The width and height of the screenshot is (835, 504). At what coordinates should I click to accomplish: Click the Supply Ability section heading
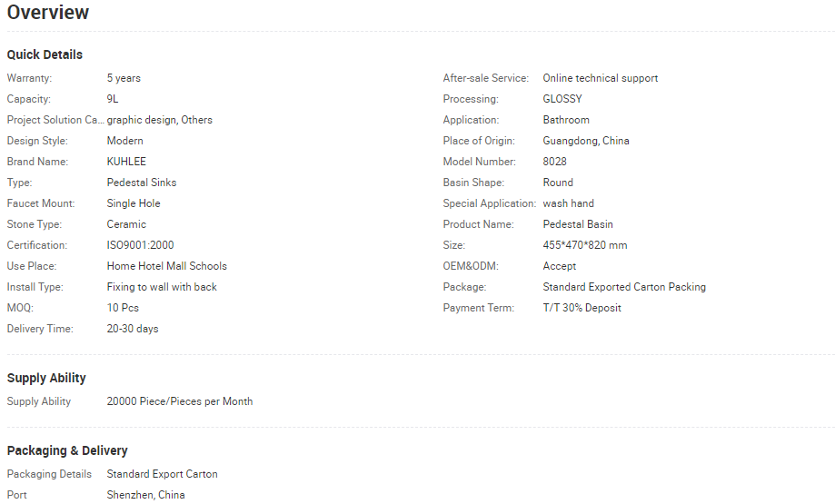point(46,378)
